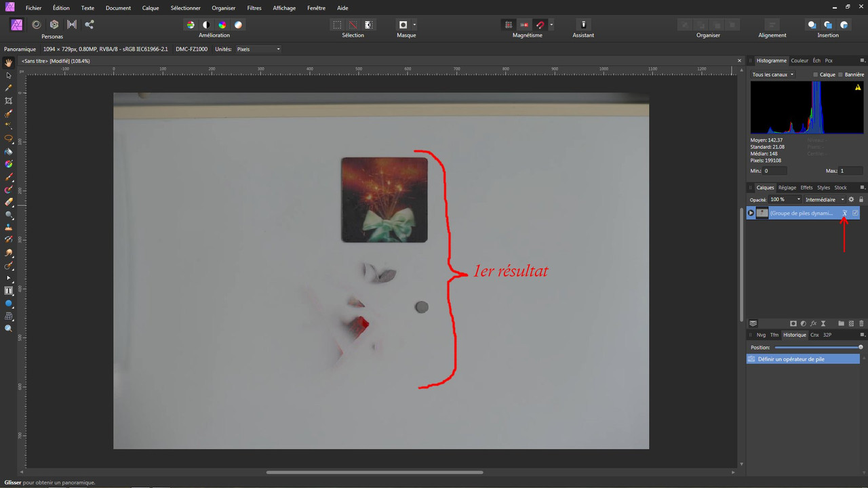Open the Intermédiaire blend mode dropdown
The image size is (868, 488).
[x=824, y=199]
